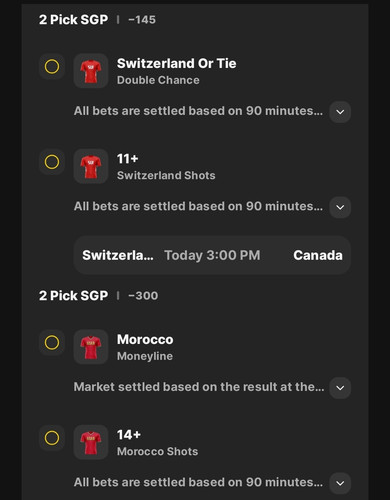Screen dimensions: 390x500
Task: Expand Market settled note under Moneyline
Action: 340,388
